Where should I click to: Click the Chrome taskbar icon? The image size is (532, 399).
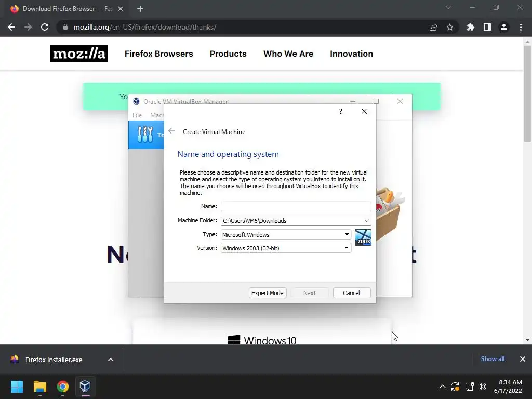(x=63, y=387)
